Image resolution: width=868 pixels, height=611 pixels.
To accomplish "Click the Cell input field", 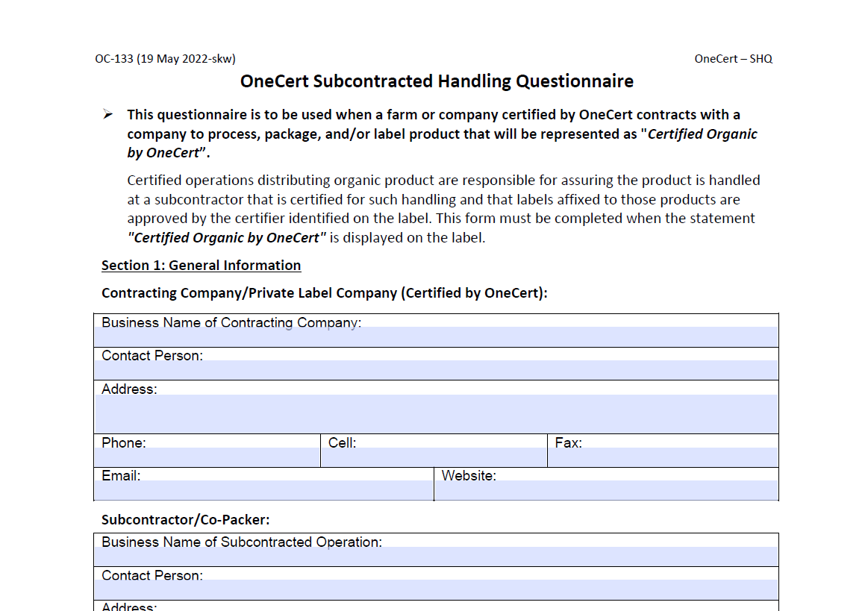I will (434, 457).
